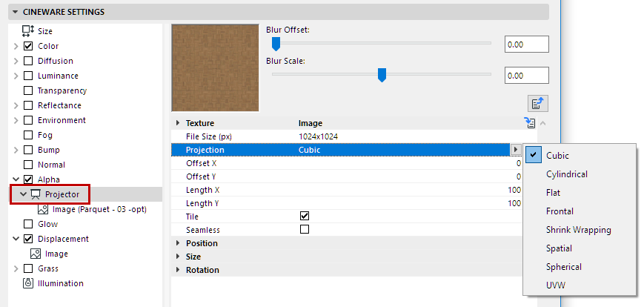Expand the Grass channel arrow
Screen dimensions: 644x307
(x=16, y=268)
